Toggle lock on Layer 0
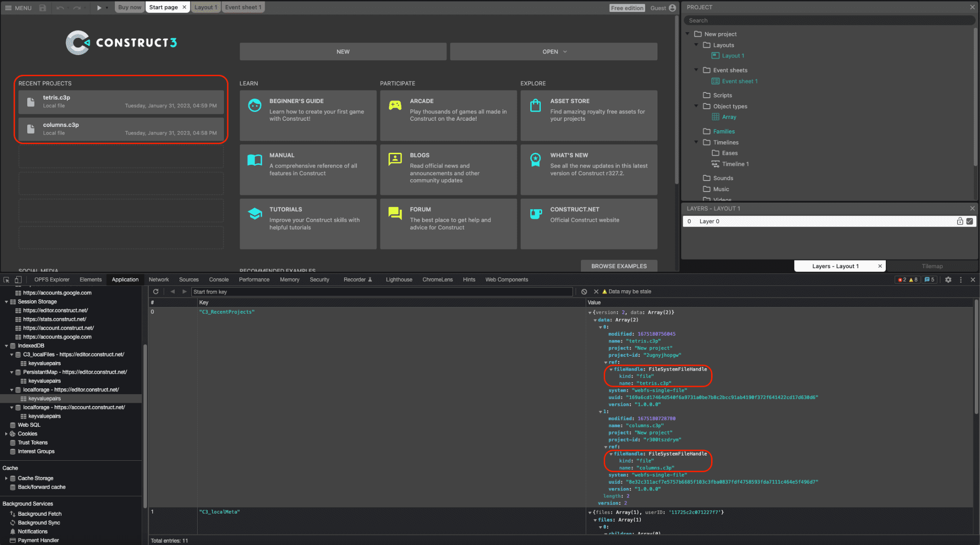 click(x=960, y=221)
